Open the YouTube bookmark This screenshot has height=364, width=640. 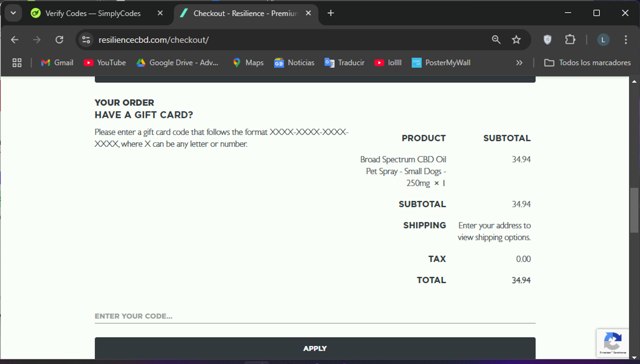click(105, 62)
